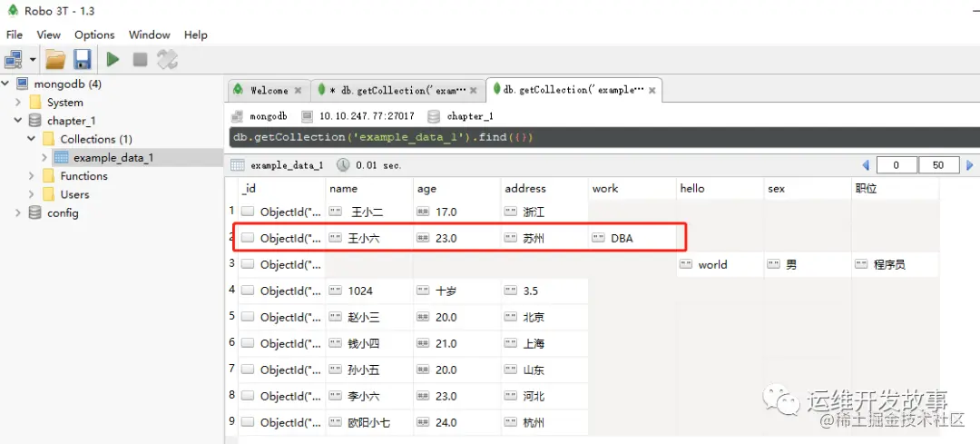Open the Options menu

coord(94,35)
